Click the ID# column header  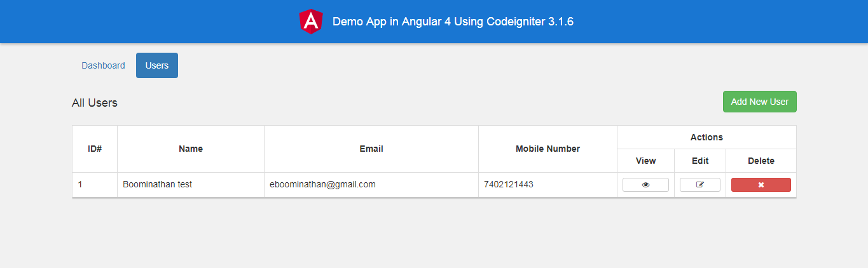click(x=95, y=149)
